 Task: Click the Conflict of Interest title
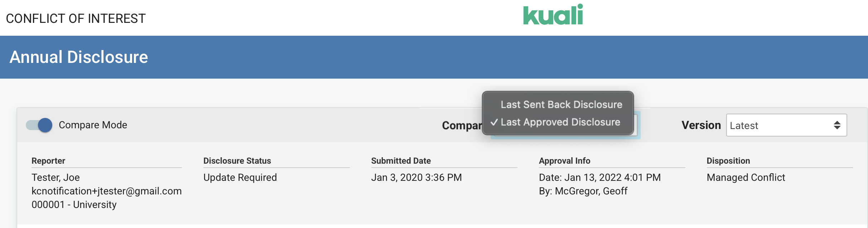(x=76, y=19)
